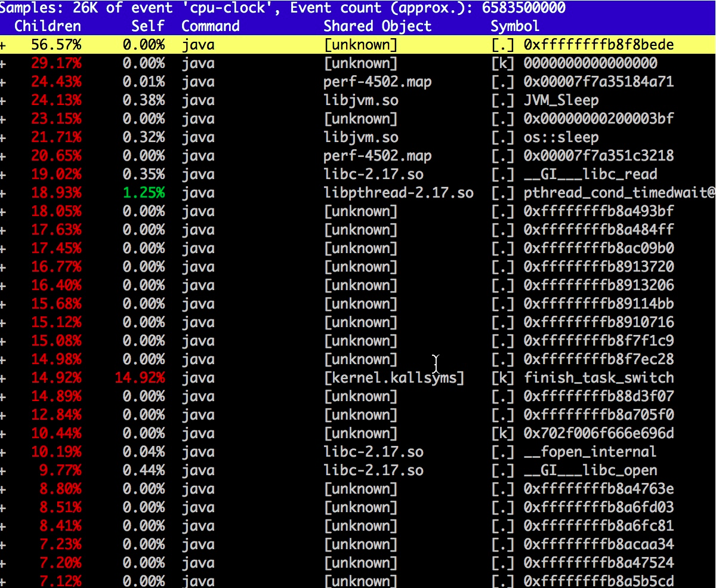
Task: Click the 29.17% children percentage
Action: [56, 63]
